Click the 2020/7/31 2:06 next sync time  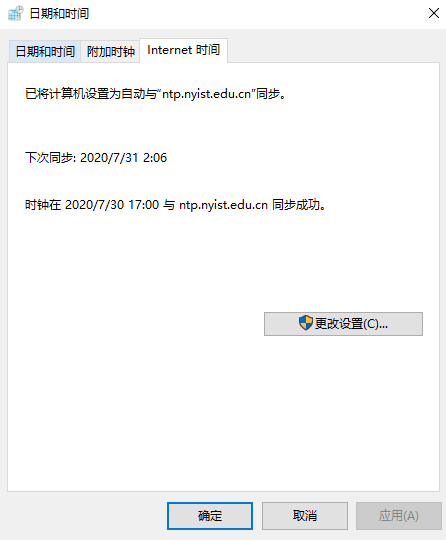pos(123,158)
